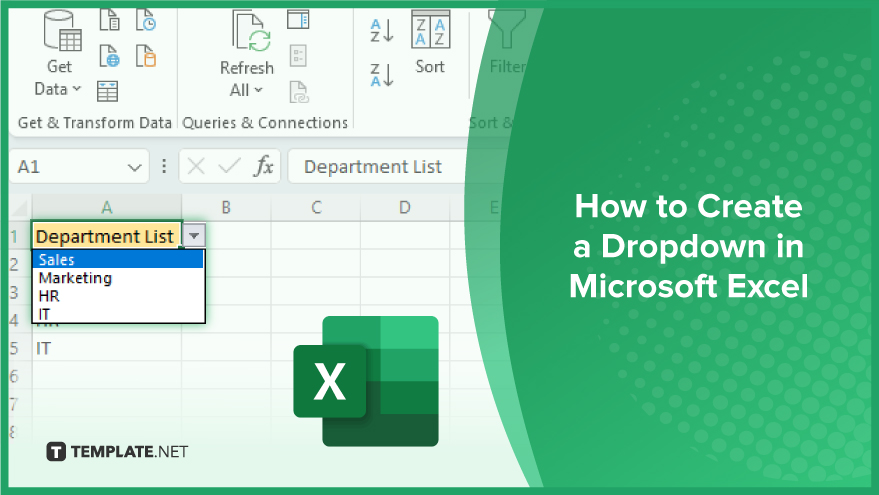Select column A header

[107, 207]
